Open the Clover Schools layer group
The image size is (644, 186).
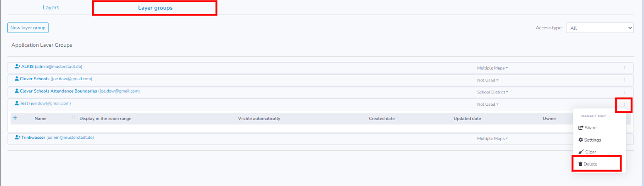[x=34, y=79]
